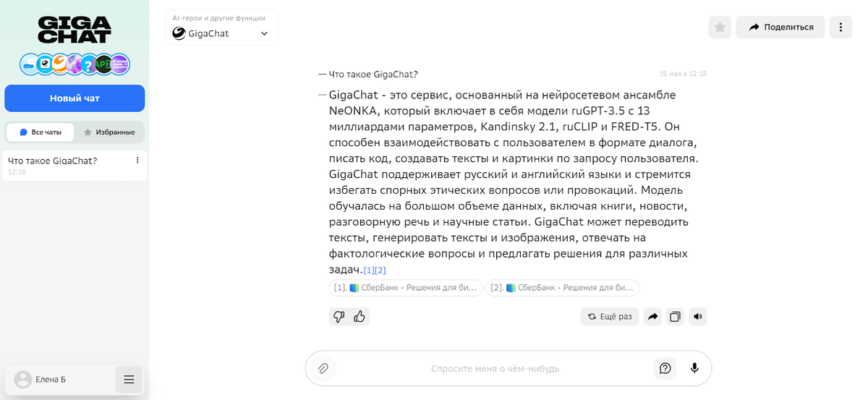Open options for 'Что такое GigaChat?' chat
Image resolution: width=868 pixels, height=400 pixels.
click(x=137, y=160)
